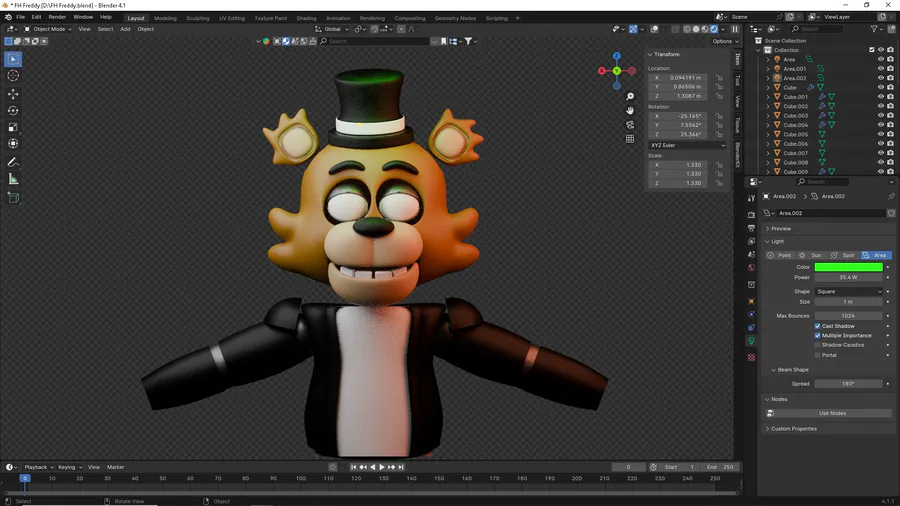Open the XYZ Euler rotation mode dropdown
This screenshot has height=506, width=900.
[x=688, y=145]
